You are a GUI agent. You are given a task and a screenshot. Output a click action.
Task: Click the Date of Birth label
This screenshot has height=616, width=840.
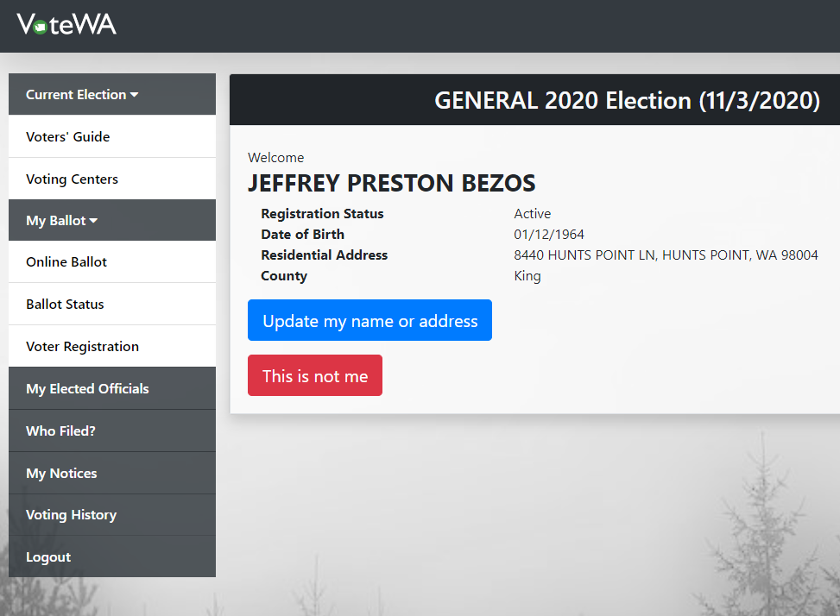point(303,235)
